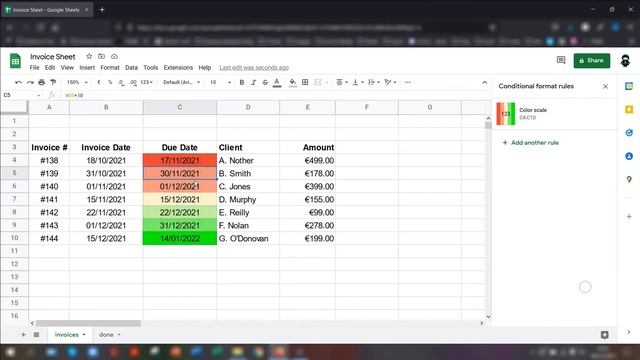Open horizontal align options
Viewport: 640px width, 360px height.
342,82
